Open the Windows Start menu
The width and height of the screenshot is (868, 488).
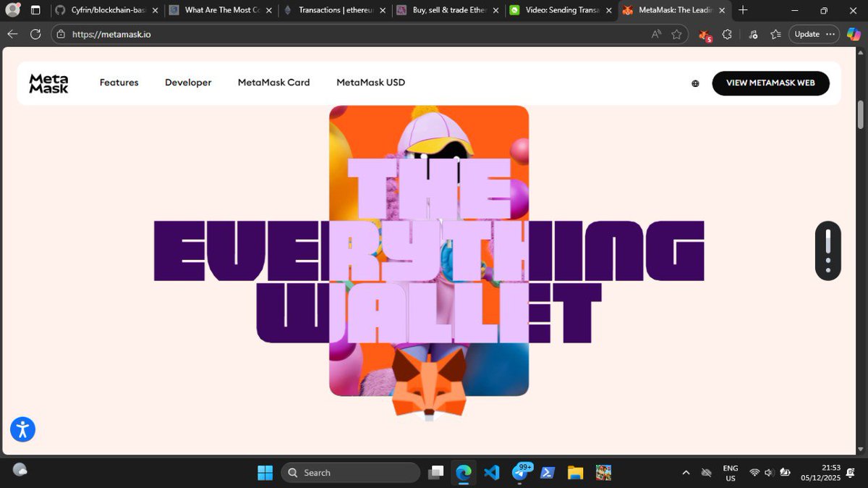click(265, 473)
